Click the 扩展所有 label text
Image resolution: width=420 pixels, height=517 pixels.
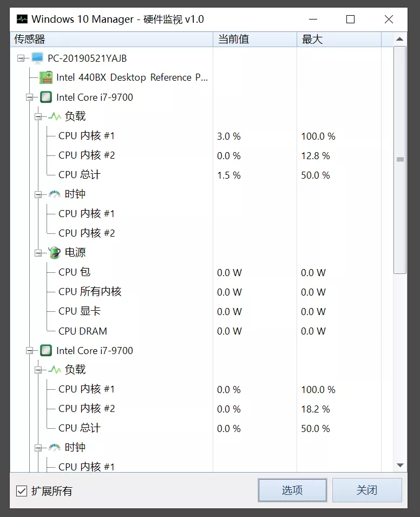[52, 491]
